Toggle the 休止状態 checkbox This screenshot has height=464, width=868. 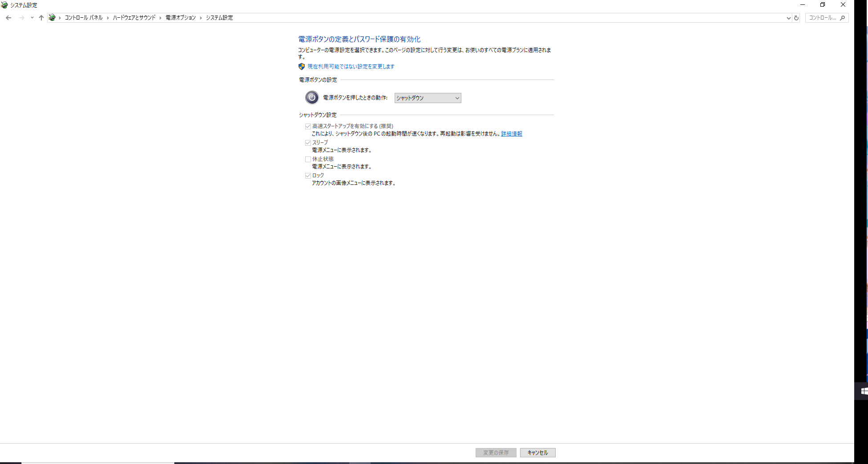click(x=308, y=159)
